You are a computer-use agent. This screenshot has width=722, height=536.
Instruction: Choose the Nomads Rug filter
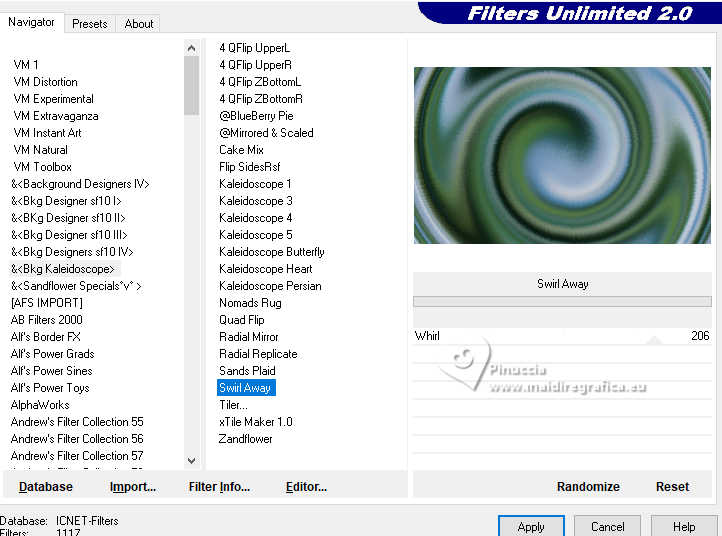pyautogui.click(x=250, y=303)
